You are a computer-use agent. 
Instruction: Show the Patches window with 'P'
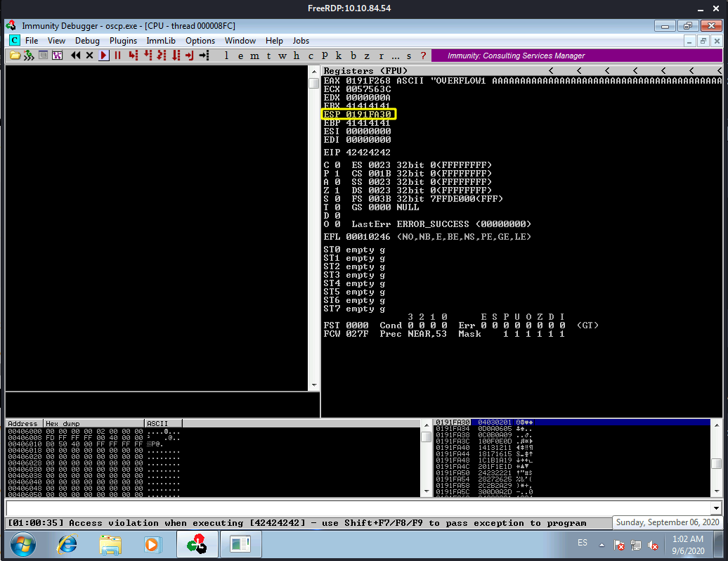point(325,56)
